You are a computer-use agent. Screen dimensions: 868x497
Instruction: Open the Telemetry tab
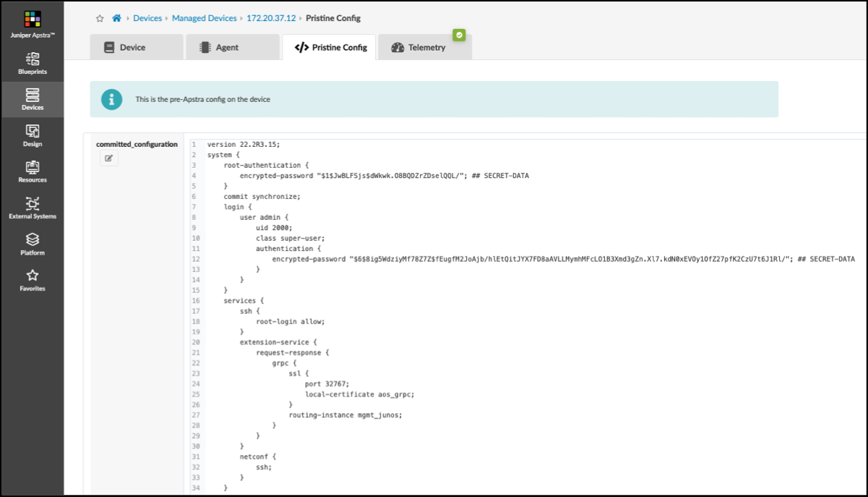pos(426,48)
